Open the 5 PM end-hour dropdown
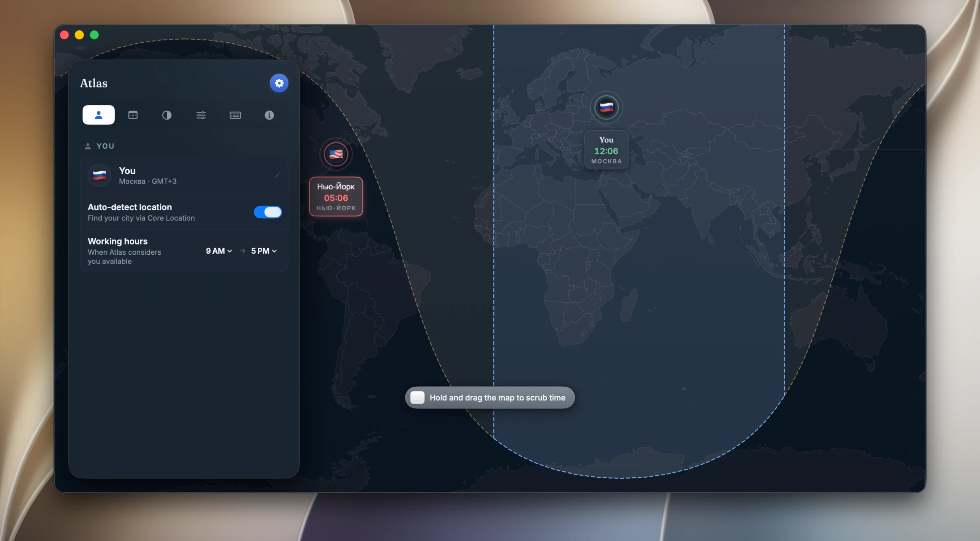 [264, 251]
